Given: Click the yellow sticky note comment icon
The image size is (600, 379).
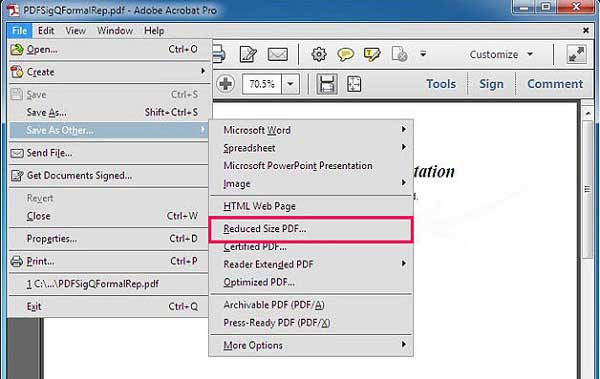Looking at the screenshot, I should pyautogui.click(x=345, y=54).
